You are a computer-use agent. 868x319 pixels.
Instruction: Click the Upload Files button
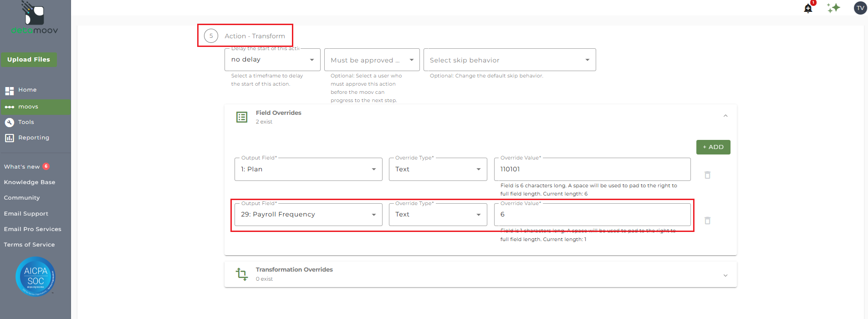[29, 60]
